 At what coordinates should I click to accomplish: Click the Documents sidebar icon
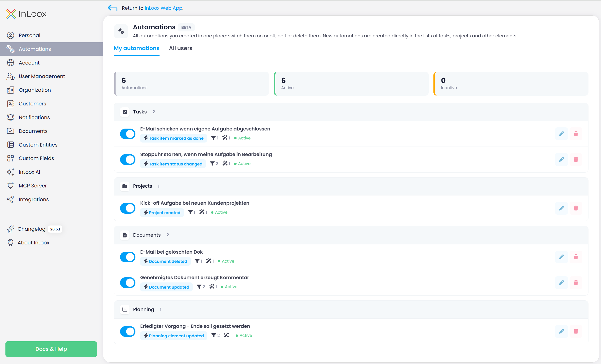tap(10, 131)
